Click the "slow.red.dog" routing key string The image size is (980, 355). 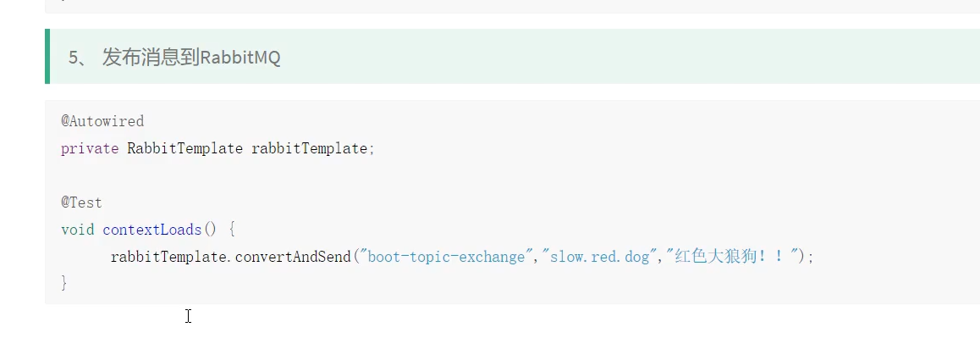tap(597, 257)
